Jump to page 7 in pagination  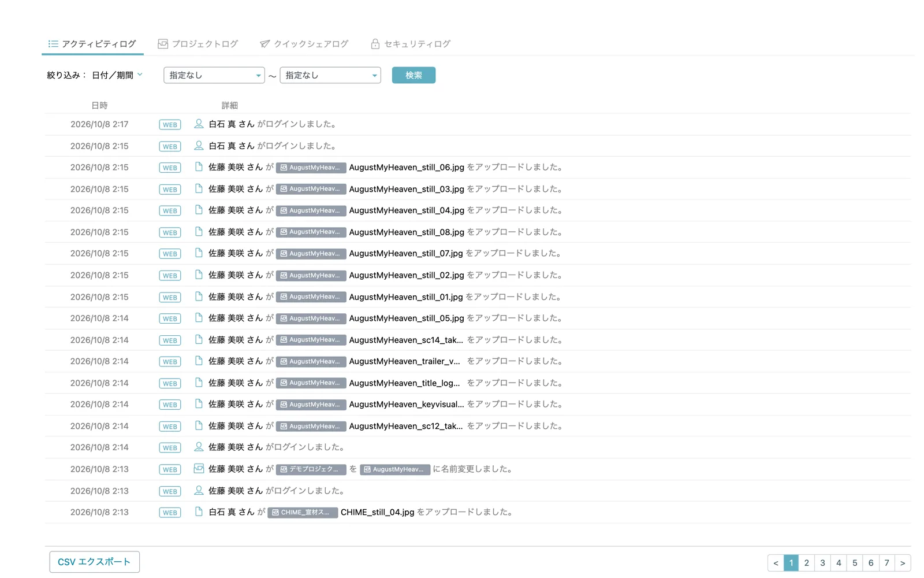pos(886,563)
